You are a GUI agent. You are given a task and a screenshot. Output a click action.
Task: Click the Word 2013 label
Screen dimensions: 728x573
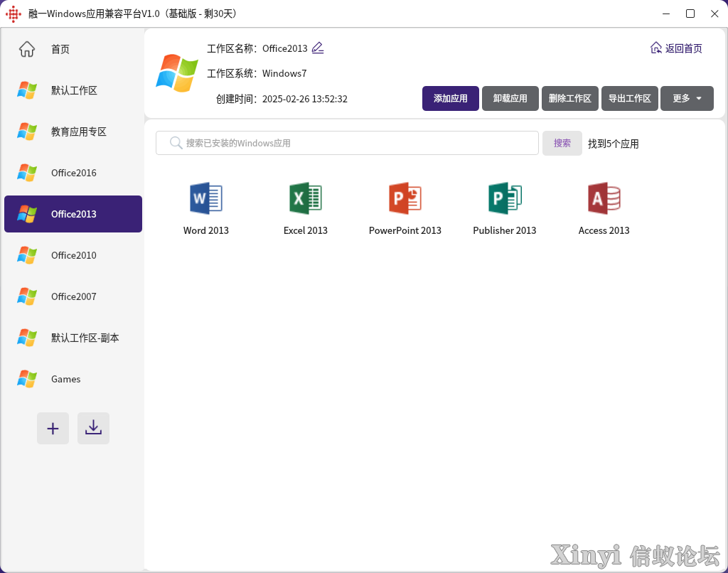click(x=206, y=230)
